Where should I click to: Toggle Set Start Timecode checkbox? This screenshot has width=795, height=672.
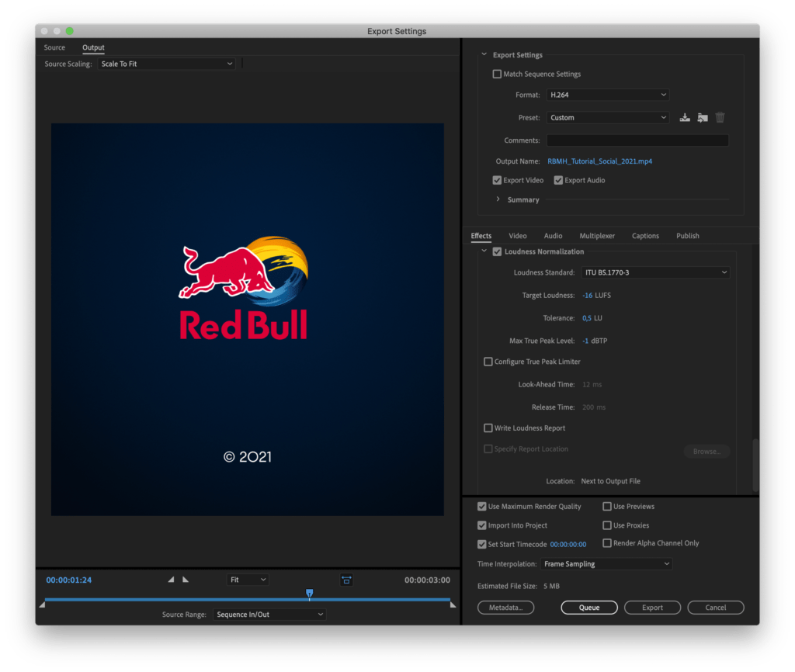coord(481,544)
